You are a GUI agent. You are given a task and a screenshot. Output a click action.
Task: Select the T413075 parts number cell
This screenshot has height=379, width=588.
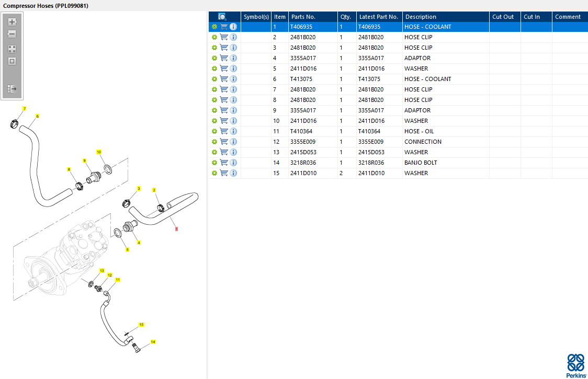tap(313, 79)
